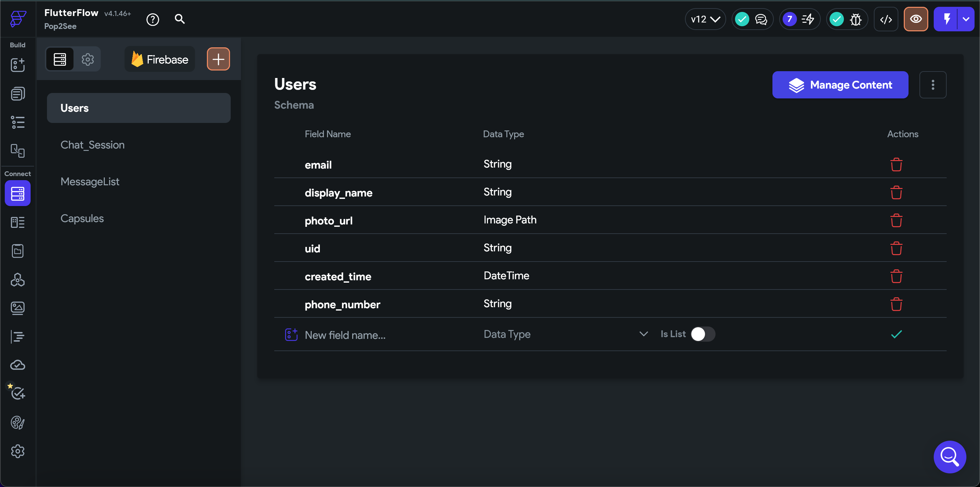Switch to the collection settings gear tab
This screenshot has height=487, width=980.
87,59
